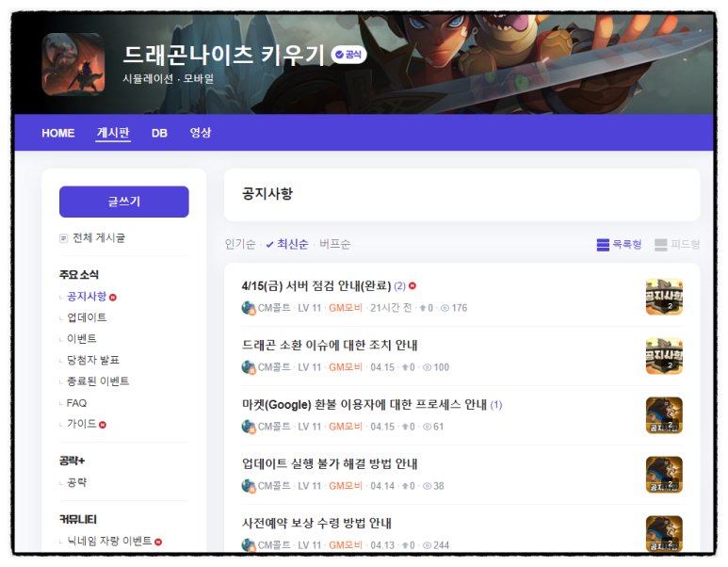This screenshot has height=567, width=728.
Task: Click new badge on 서버 점검 안내 post
Action: (x=413, y=286)
